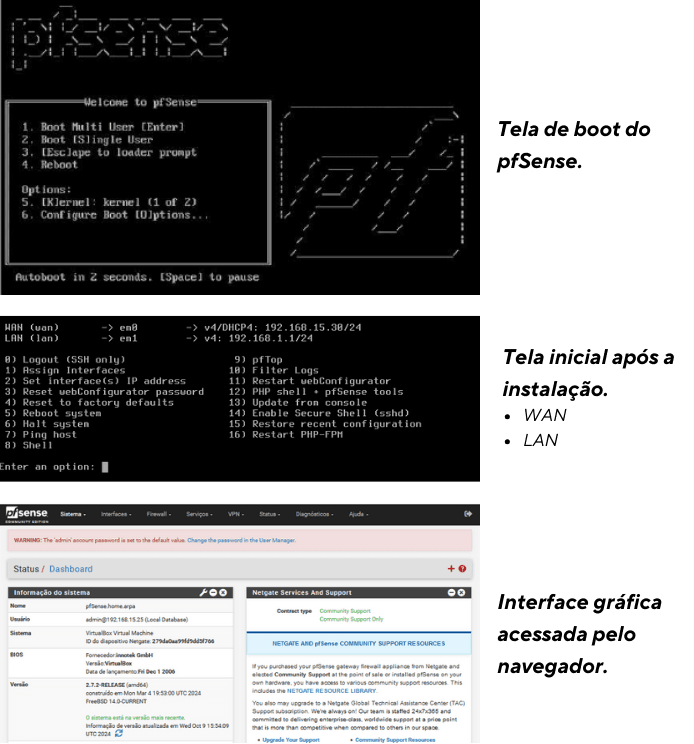Click the logout icon in navbar
Image resolution: width=694 pixels, height=744 pixels.
(x=468, y=514)
